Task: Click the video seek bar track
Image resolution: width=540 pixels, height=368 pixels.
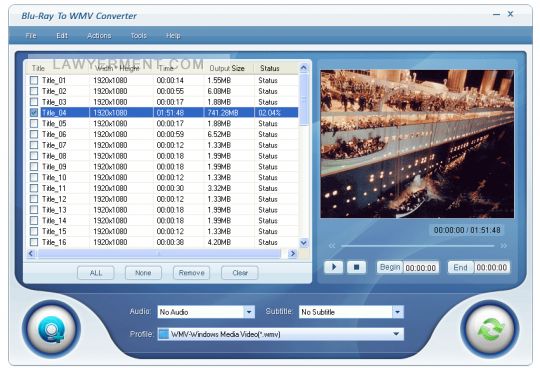Action: coord(417,246)
